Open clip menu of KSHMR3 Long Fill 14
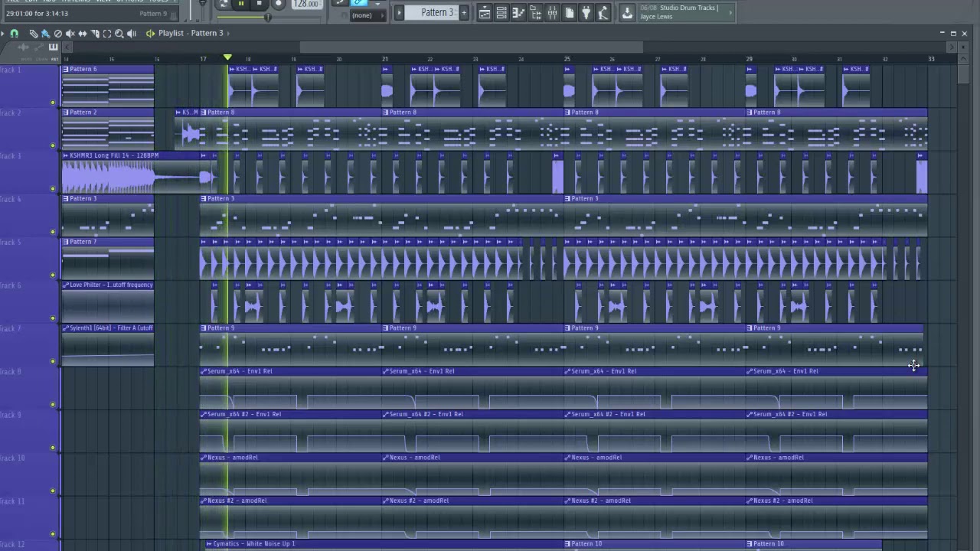980x551 pixels. pyautogui.click(x=66, y=155)
